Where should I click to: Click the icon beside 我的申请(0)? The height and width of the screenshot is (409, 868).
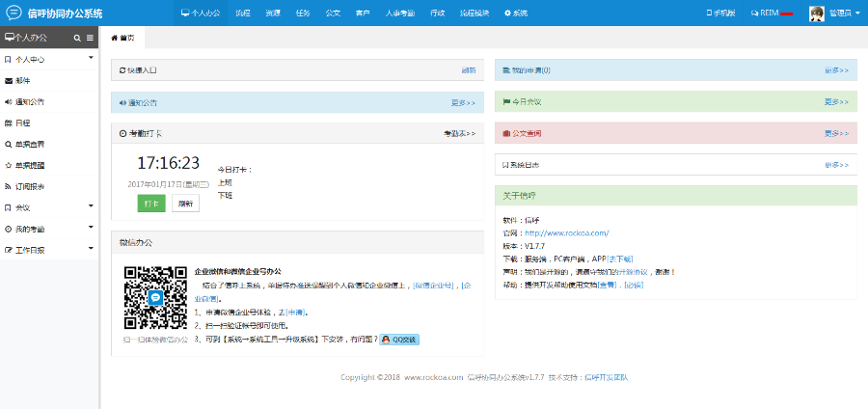coord(506,70)
